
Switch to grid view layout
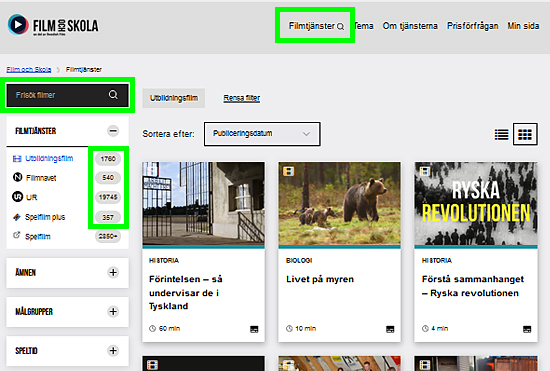click(x=525, y=134)
